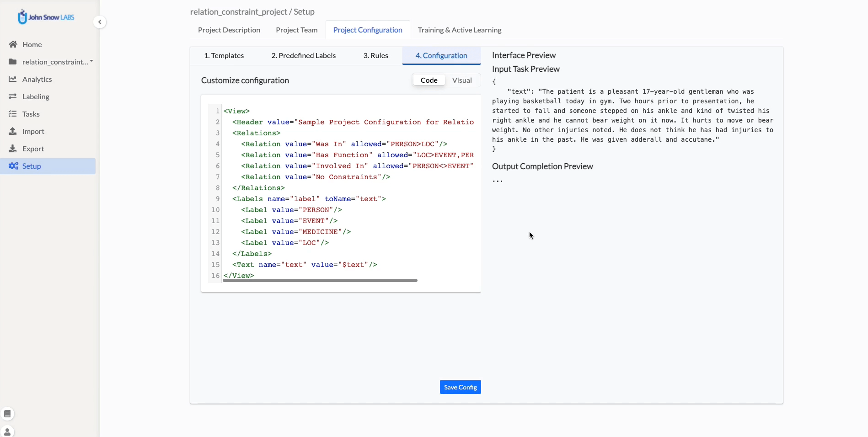The height and width of the screenshot is (437, 868).
Task: Expand the relation_constraint project dropdown arrow
Action: pos(91,61)
